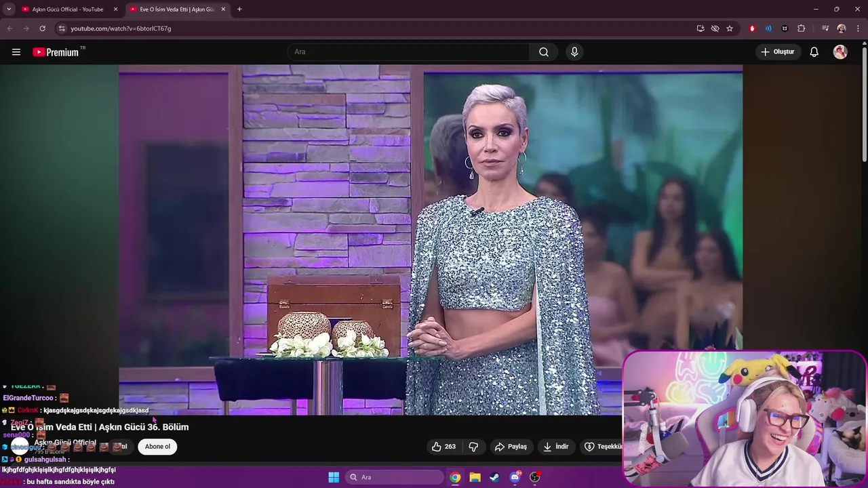Toggle the crossed-eye tracking protection icon
Screen dimensions: 868x488
(715, 28)
